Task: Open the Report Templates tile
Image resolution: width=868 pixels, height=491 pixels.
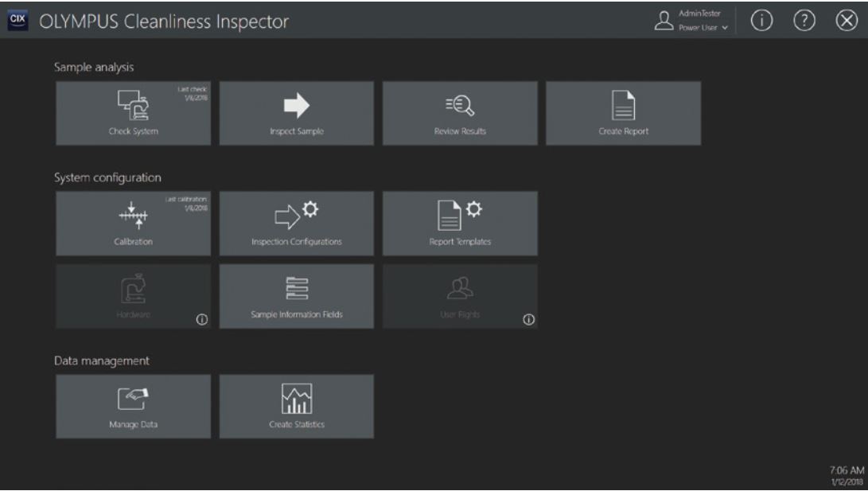Action: [x=460, y=224]
